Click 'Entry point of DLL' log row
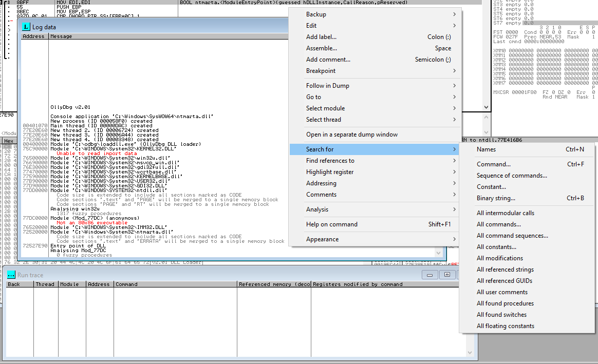The height and width of the screenshot is (364, 598). coord(78,246)
